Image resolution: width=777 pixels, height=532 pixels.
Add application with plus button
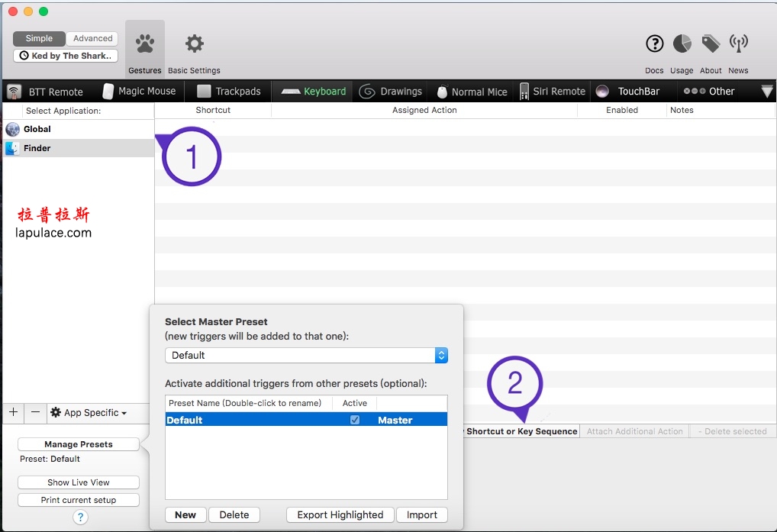14,412
